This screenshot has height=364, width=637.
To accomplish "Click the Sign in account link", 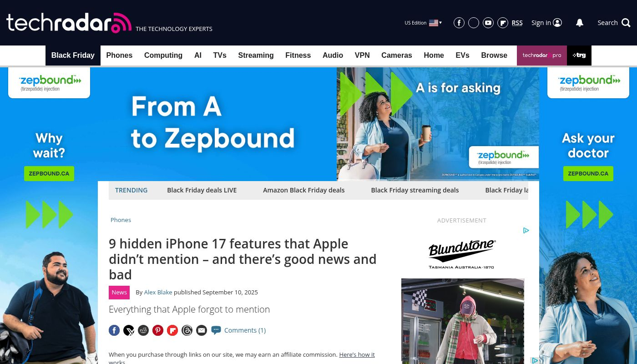I will 546,23.
